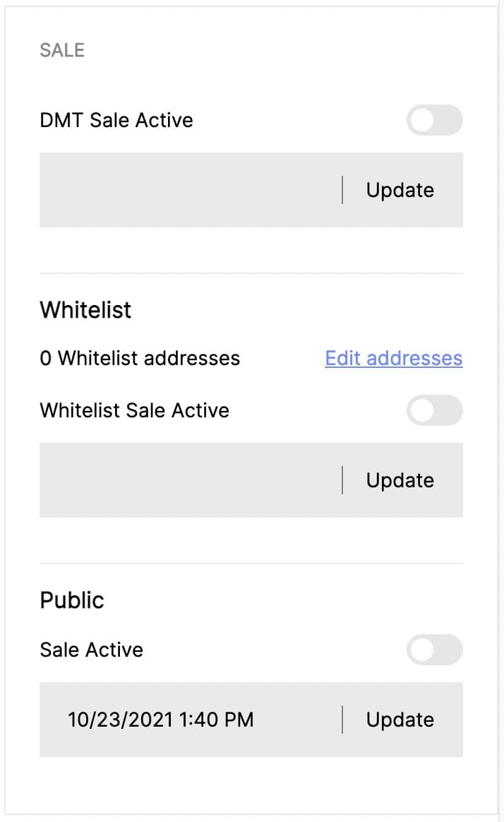Click the "Sale Active" label under Public
This screenshot has width=504, height=822.
tap(92, 650)
